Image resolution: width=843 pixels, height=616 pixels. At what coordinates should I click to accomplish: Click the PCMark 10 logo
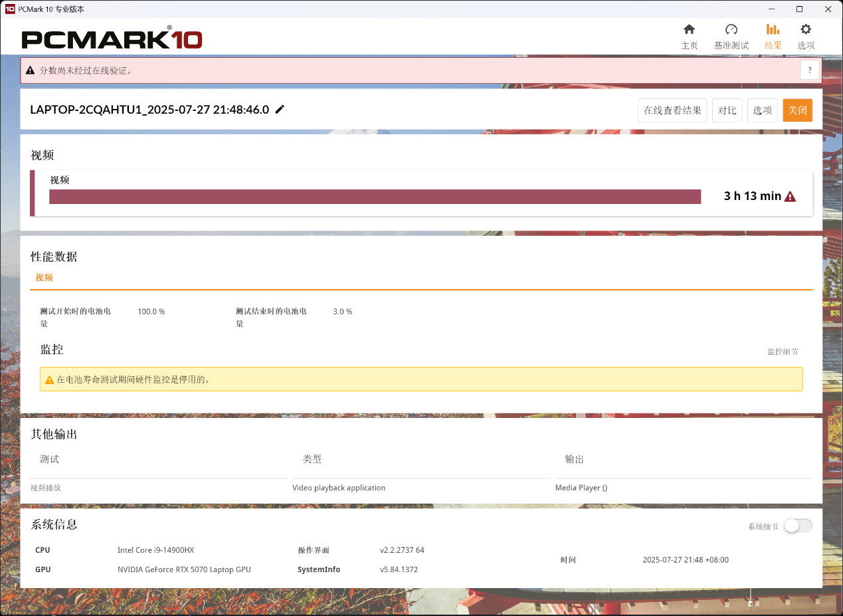[112, 39]
